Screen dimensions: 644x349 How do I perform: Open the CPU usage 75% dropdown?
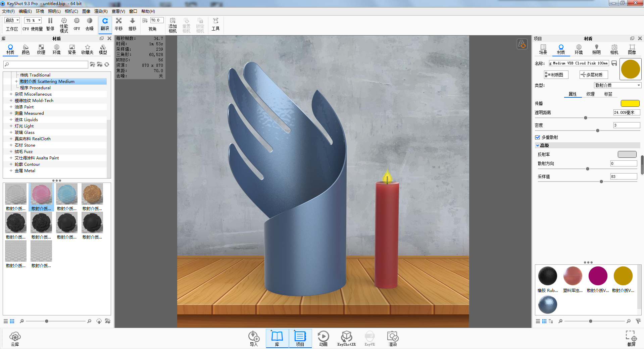tap(33, 20)
